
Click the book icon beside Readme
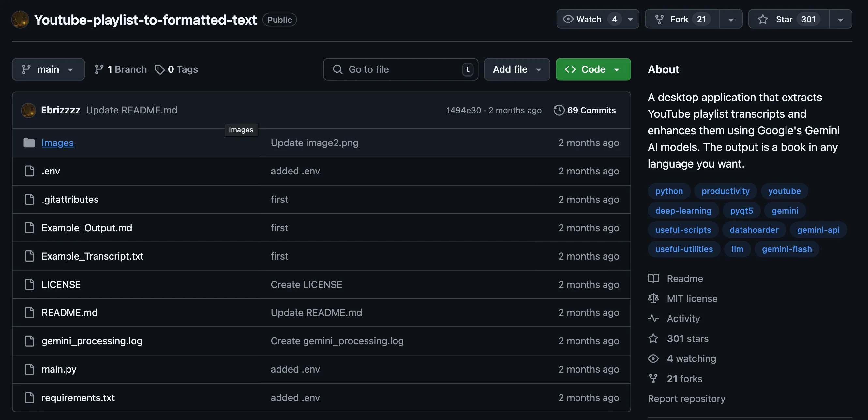(653, 278)
